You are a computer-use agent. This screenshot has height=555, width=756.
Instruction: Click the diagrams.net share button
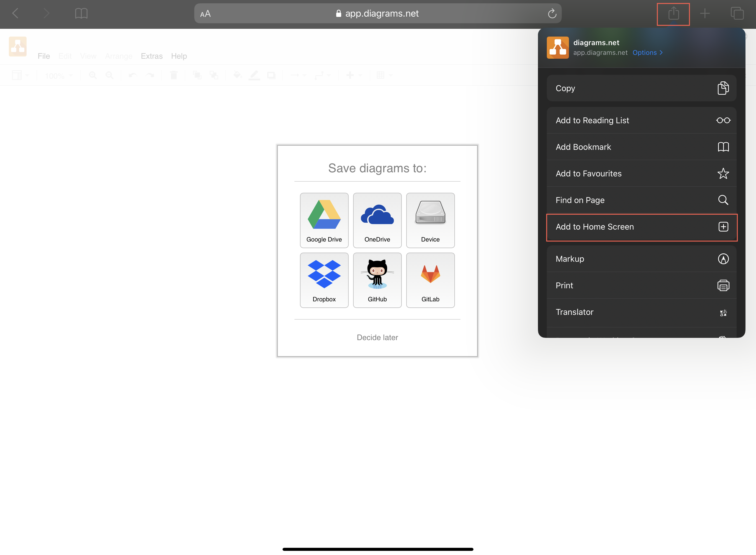[673, 14]
